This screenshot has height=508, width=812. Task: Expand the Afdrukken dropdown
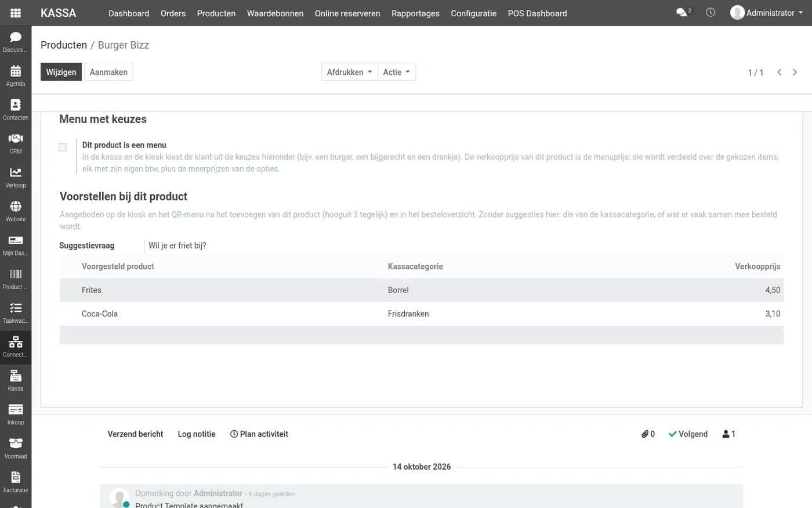pyautogui.click(x=349, y=72)
